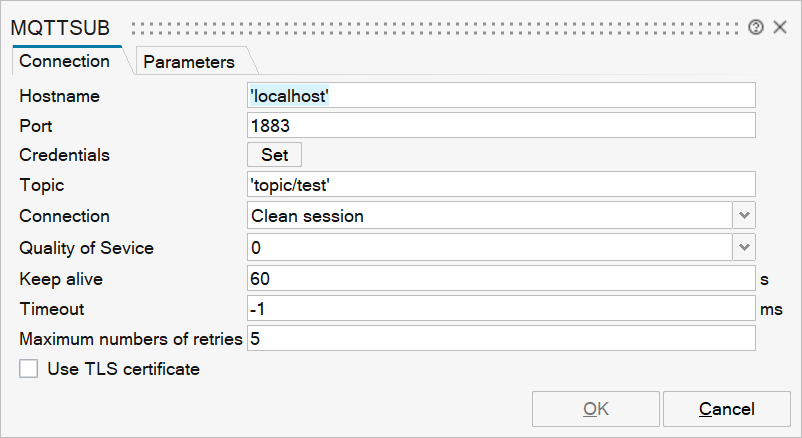This screenshot has width=802, height=438.
Task: Click the Hostname input field
Action: 500,95
